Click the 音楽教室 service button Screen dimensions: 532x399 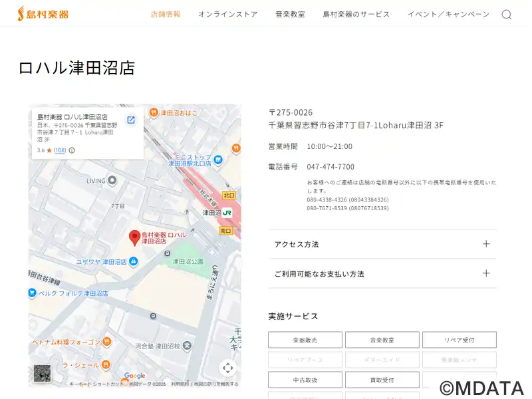click(x=382, y=340)
